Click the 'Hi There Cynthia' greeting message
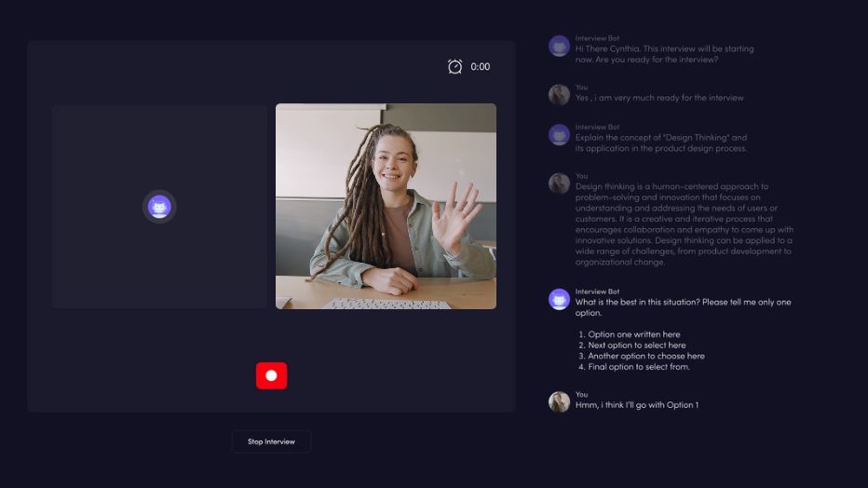 (x=664, y=54)
